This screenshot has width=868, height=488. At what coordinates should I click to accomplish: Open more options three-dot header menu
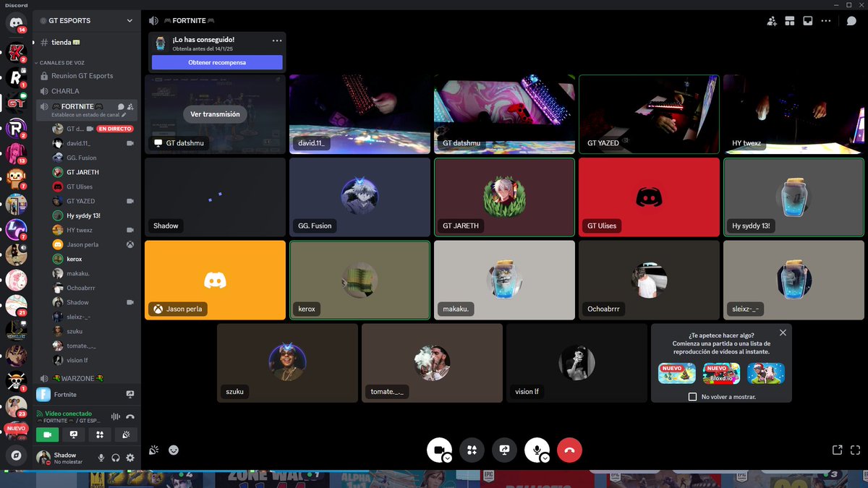tap(826, 21)
